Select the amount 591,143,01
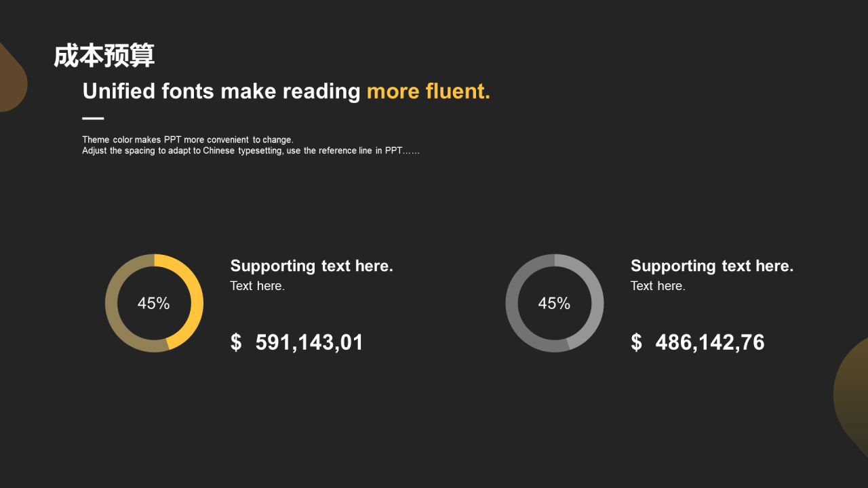Screen dimensions: 868x488 (x=309, y=342)
